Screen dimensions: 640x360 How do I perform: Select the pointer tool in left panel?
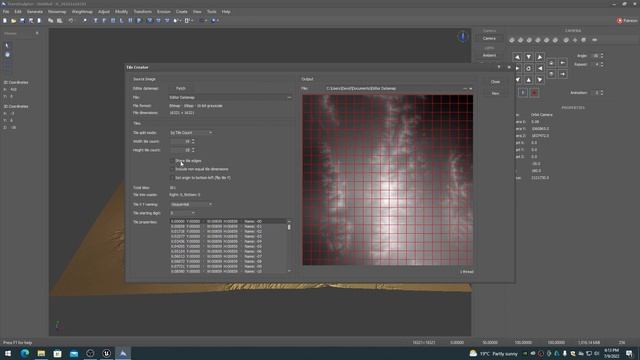pyautogui.click(x=7, y=46)
